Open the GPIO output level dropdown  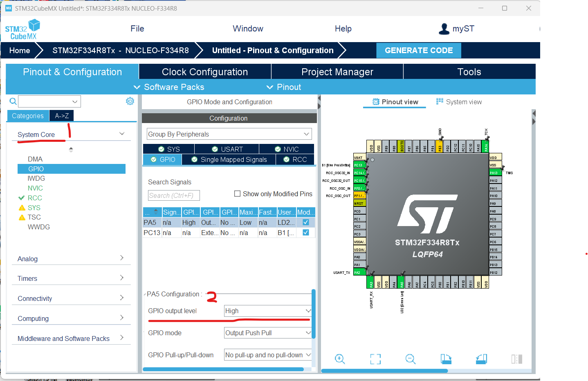268,311
